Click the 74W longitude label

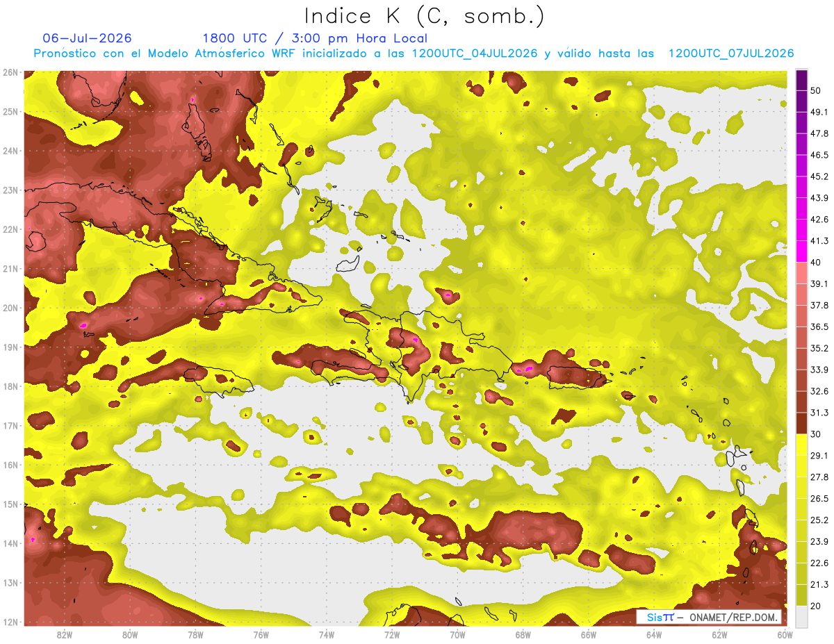click(x=327, y=634)
